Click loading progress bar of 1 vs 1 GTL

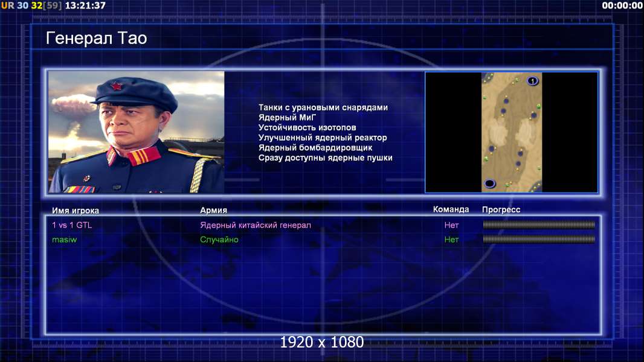[x=539, y=224]
